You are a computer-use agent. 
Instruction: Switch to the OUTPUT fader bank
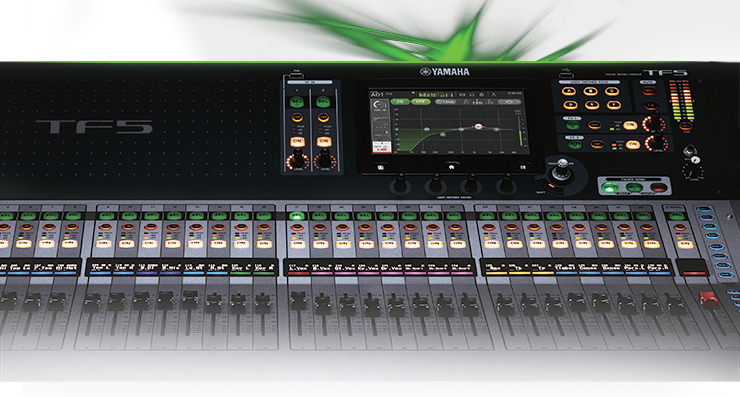(x=659, y=188)
